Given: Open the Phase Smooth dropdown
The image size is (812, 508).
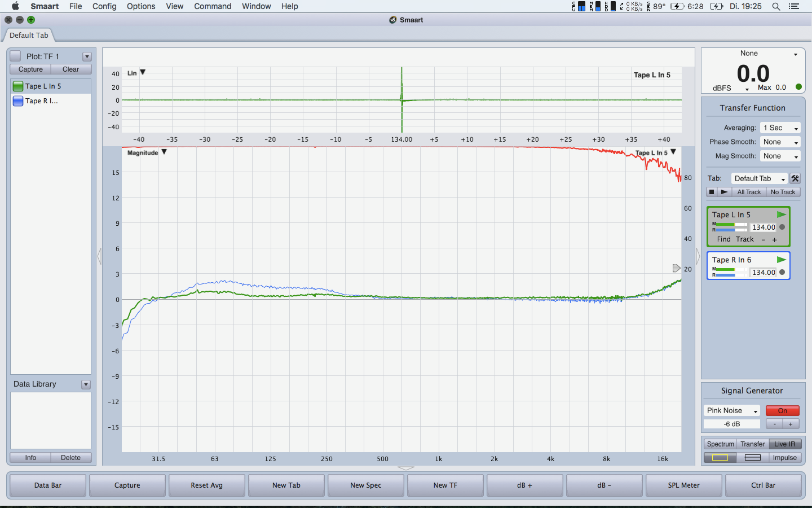Looking at the screenshot, I should pos(780,142).
